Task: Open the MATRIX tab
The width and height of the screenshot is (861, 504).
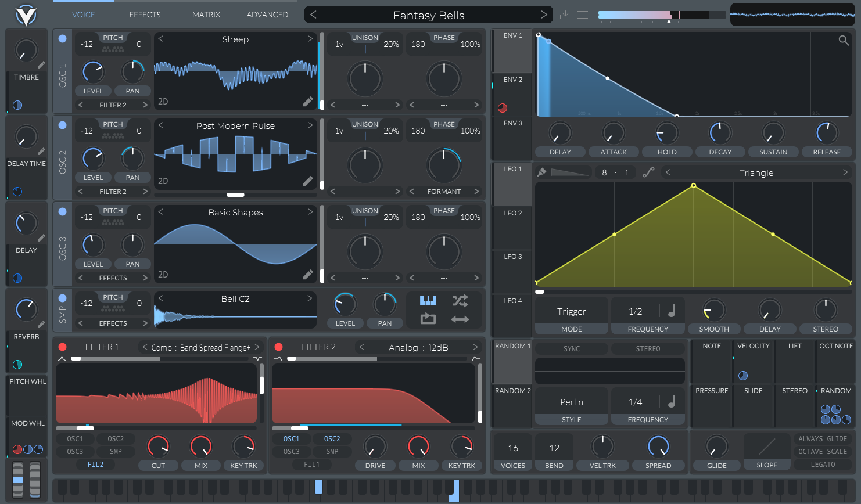Action: (x=206, y=15)
